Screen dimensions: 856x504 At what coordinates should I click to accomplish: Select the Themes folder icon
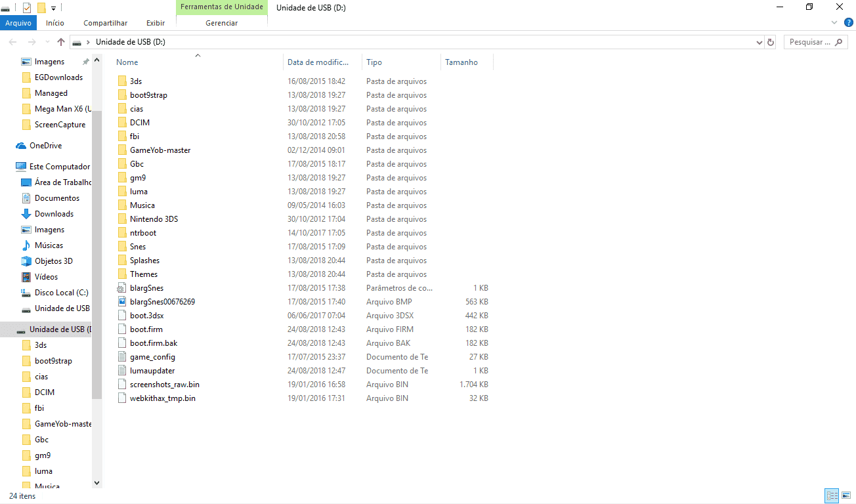pos(122,274)
